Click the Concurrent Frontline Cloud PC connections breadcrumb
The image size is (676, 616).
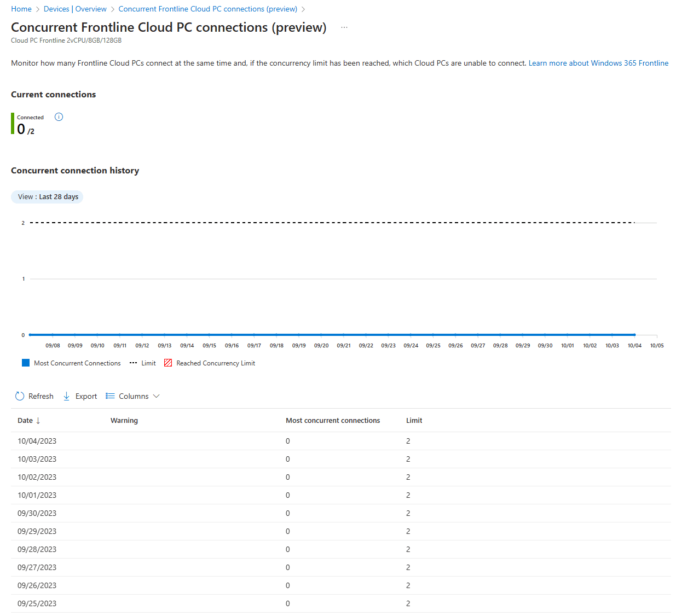(x=207, y=9)
